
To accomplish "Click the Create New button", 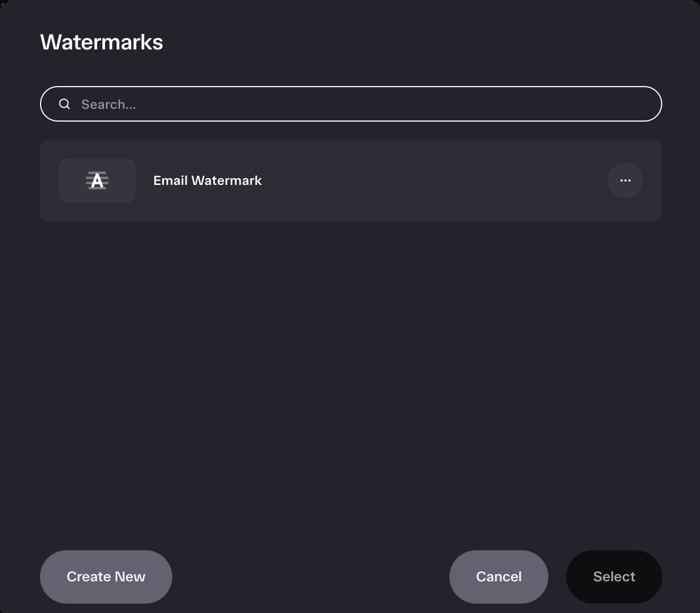I will click(106, 577).
